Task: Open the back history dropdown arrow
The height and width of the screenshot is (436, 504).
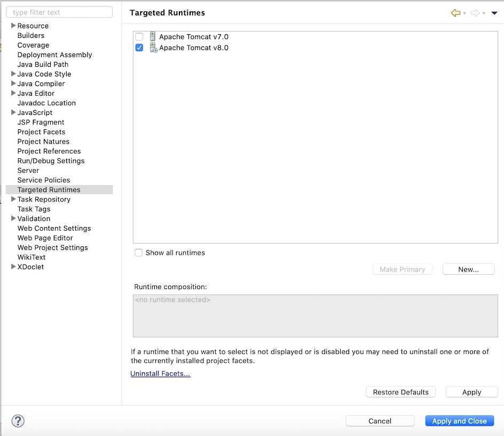Action: pyautogui.click(x=464, y=13)
